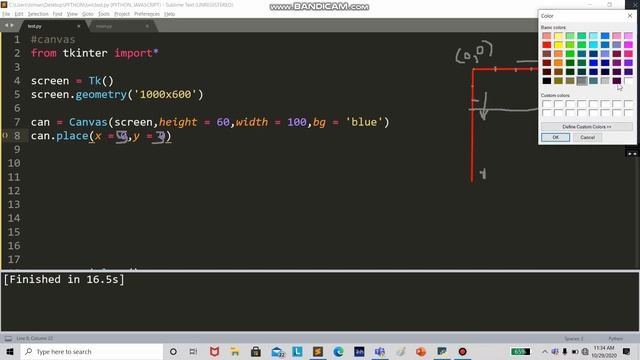The height and width of the screenshot is (360, 640).
Task: Open the Microsoft Store taskbar icon
Action: 256,351
